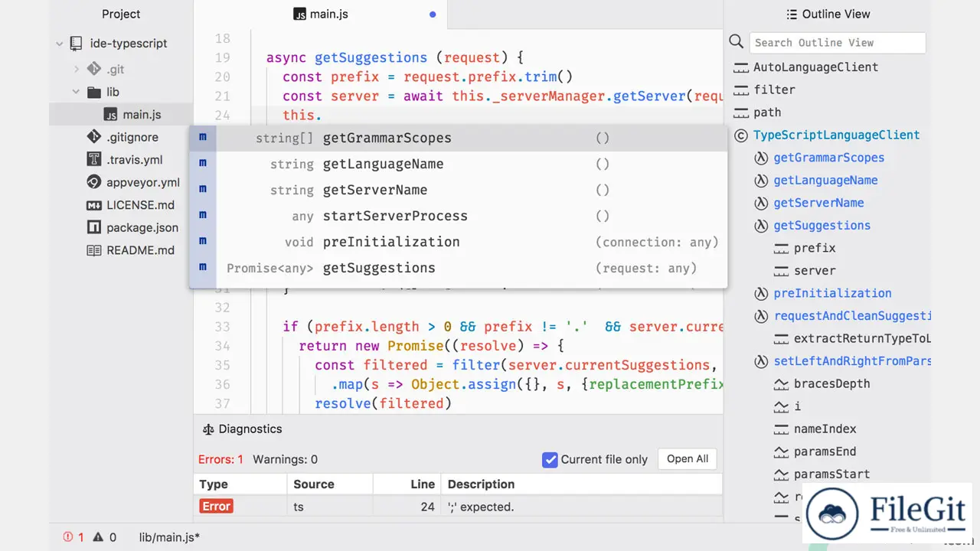Click the path variable in outline
980x551 pixels.
pyautogui.click(x=767, y=112)
